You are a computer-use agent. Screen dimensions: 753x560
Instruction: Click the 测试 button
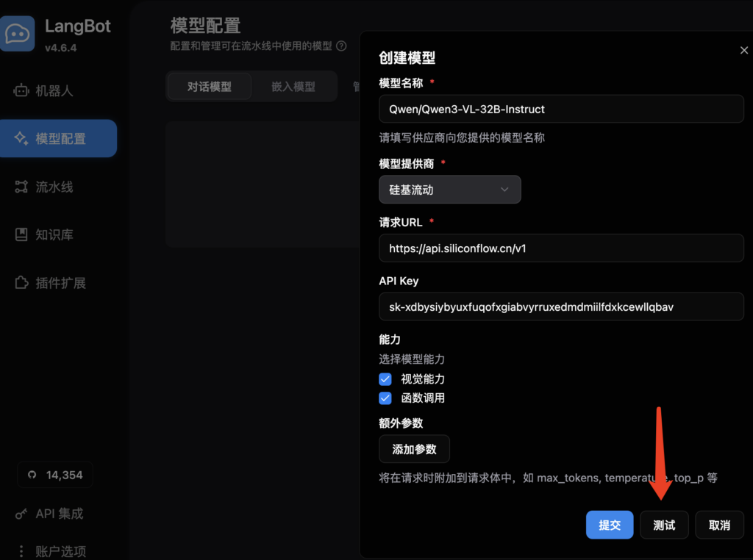[x=664, y=525]
